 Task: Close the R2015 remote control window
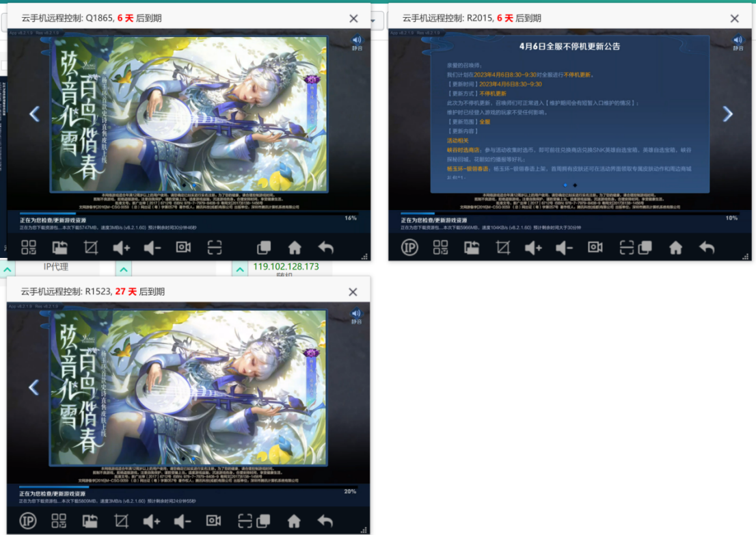tap(734, 18)
